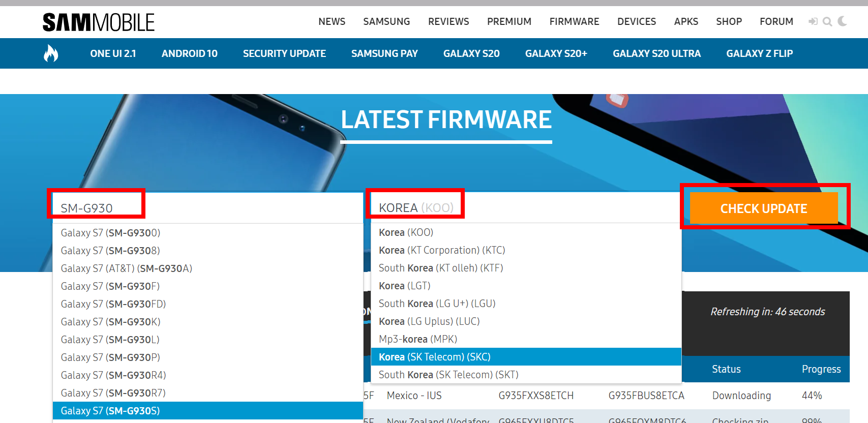The image size is (868, 423).
Task: Select Galaxy S7 (SM-G930L) option
Action: (x=208, y=340)
